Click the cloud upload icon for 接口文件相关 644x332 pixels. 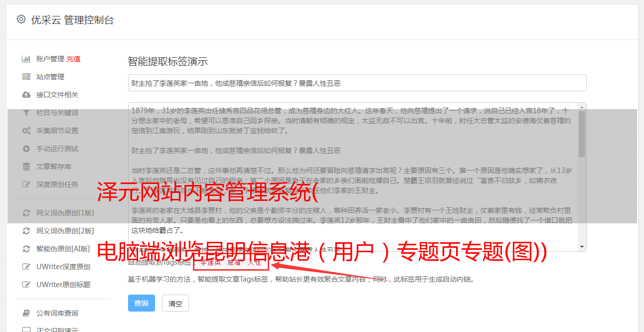(x=26, y=95)
